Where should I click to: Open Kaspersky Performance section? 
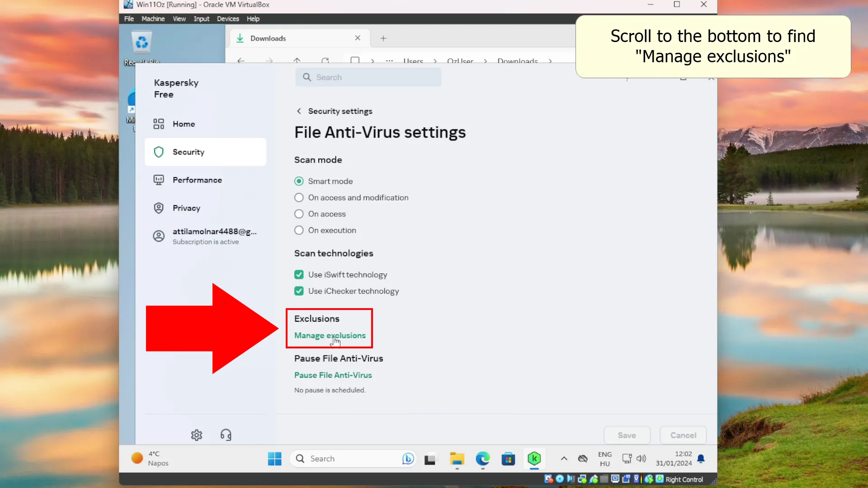197,179
